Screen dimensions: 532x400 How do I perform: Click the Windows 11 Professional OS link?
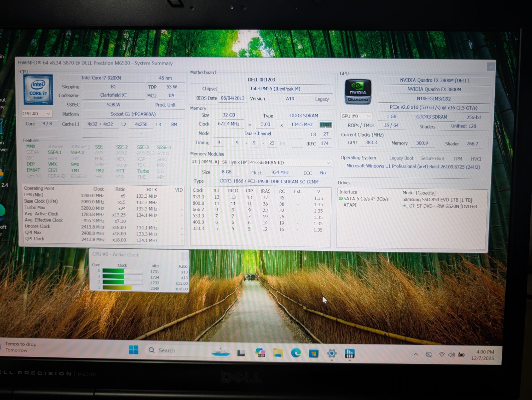tap(413, 166)
